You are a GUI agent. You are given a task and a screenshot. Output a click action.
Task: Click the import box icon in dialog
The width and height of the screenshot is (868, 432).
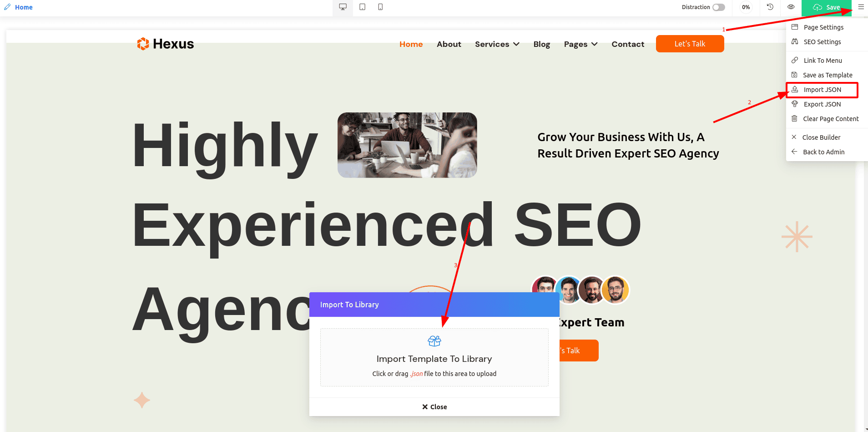pos(434,341)
